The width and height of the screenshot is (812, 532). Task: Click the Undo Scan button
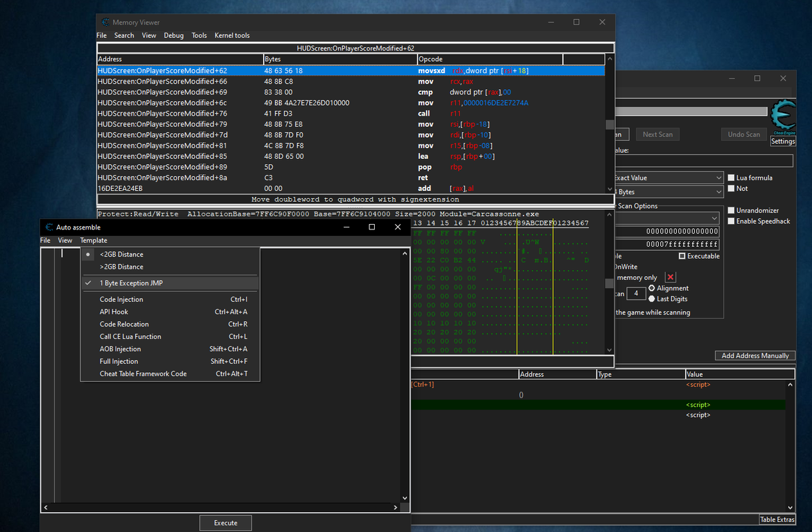(743, 134)
